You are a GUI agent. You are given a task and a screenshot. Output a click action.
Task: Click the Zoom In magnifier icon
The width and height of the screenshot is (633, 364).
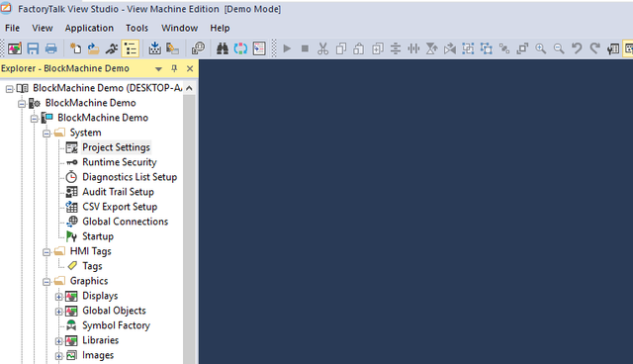(x=541, y=48)
